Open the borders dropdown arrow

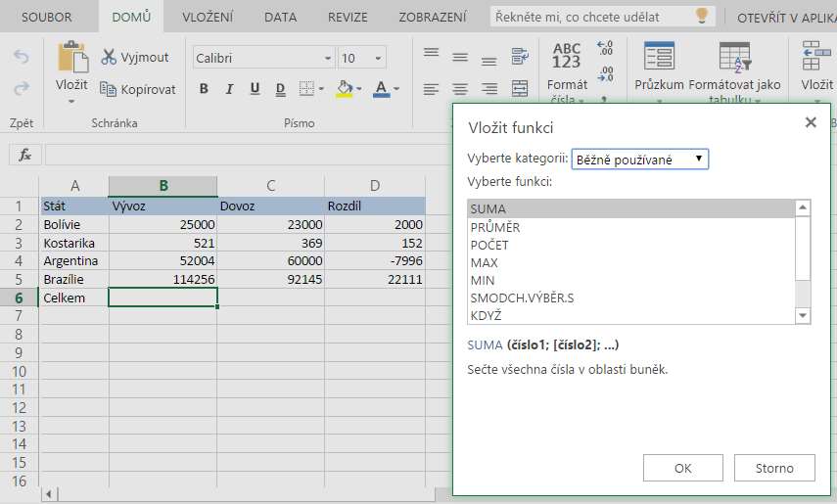(x=321, y=89)
